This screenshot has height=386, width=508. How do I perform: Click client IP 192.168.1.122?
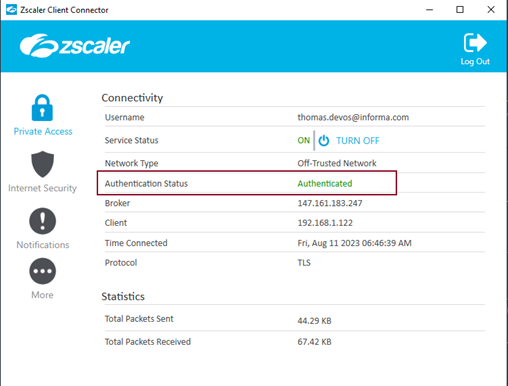click(x=325, y=223)
